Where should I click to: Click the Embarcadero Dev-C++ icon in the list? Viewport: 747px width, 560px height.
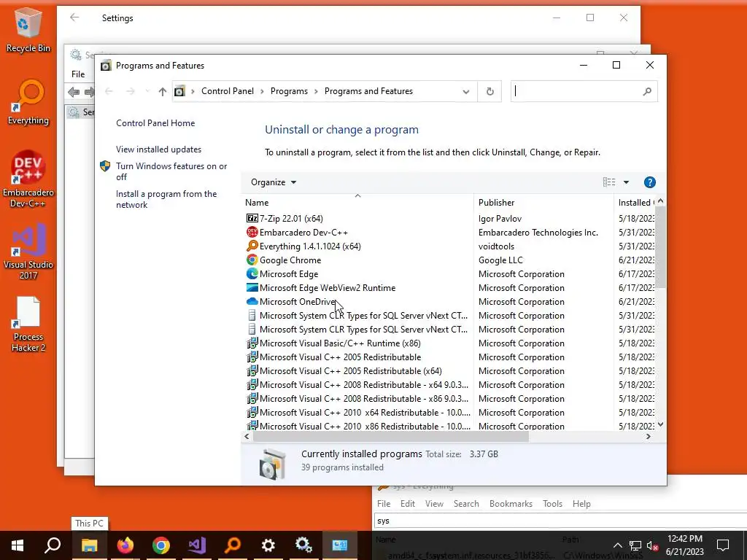click(252, 233)
